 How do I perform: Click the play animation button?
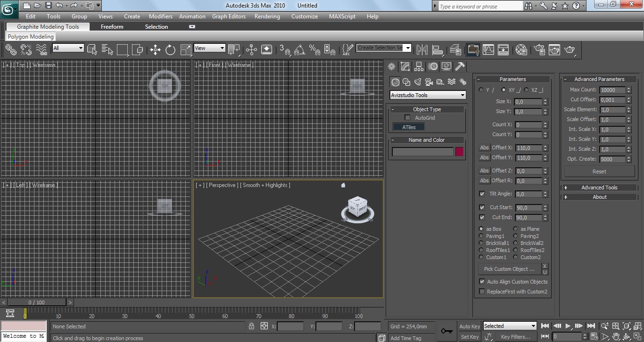tap(568, 326)
